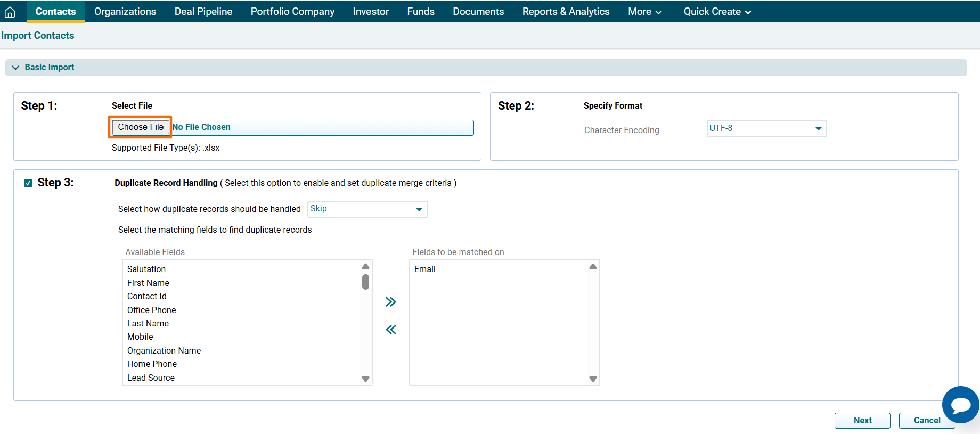Select Organization Name in Available Fields
This screenshot has height=434, width=980.
click(164, 350)
